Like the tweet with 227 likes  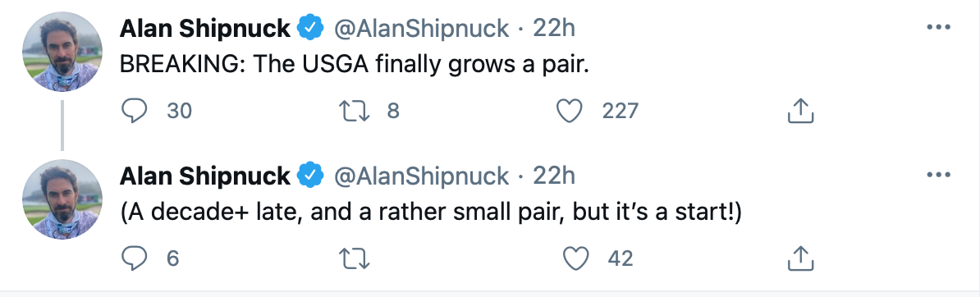pos(570,112)
